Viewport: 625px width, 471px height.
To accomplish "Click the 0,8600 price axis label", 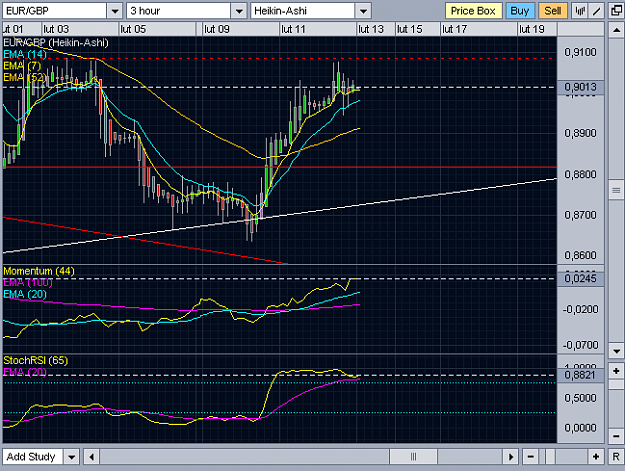I will click(580, 255).
